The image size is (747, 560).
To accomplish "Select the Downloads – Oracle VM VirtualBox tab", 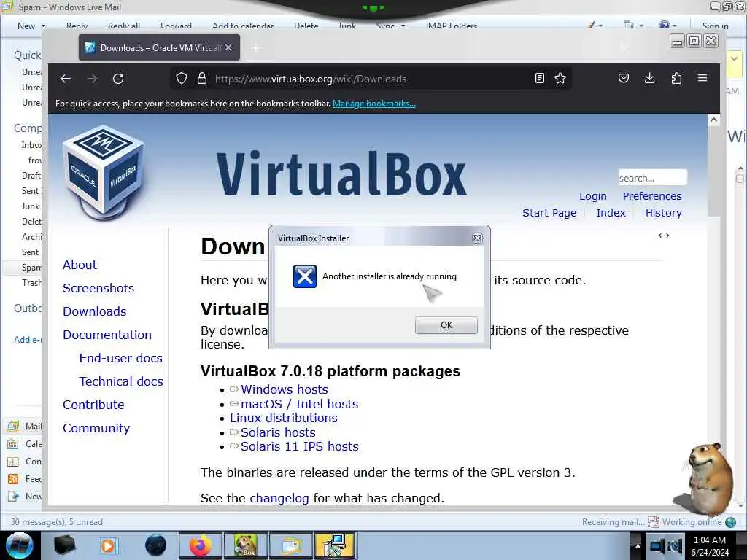I will 159,47.
